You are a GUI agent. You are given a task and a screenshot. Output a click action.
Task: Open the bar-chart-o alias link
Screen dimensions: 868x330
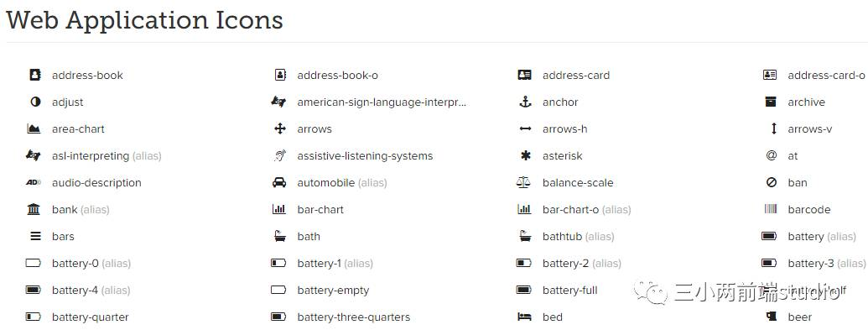[x=587, y=210]
